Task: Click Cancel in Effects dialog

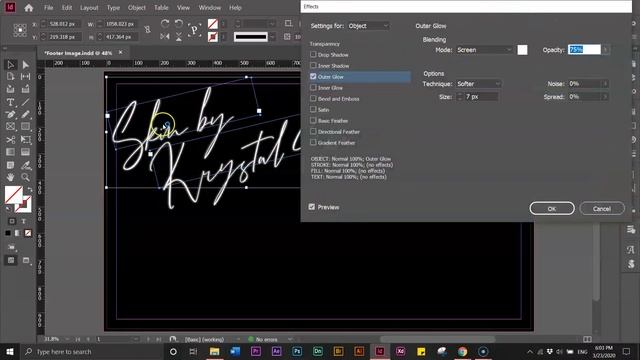Action: click(x=602, y=209)
